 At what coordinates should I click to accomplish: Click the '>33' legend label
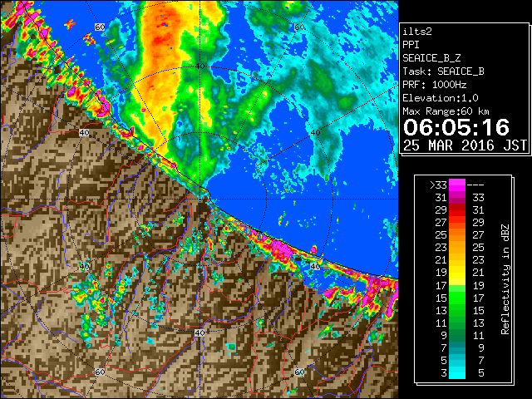[x=438, y=185]
